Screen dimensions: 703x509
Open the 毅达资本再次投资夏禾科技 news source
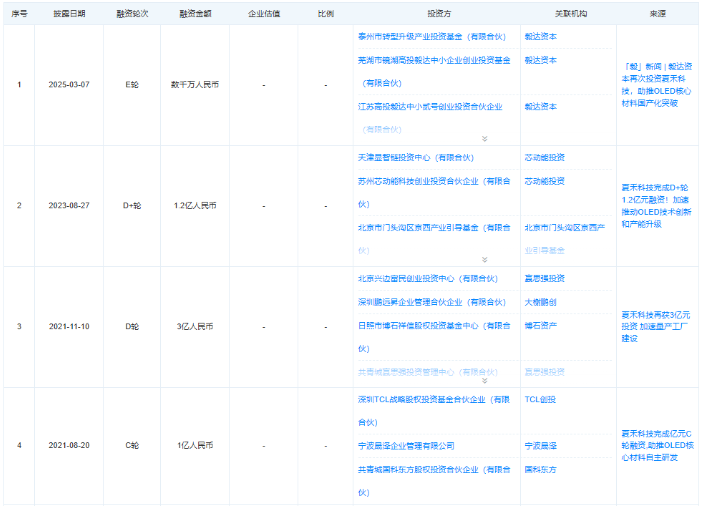coord(657,85)
